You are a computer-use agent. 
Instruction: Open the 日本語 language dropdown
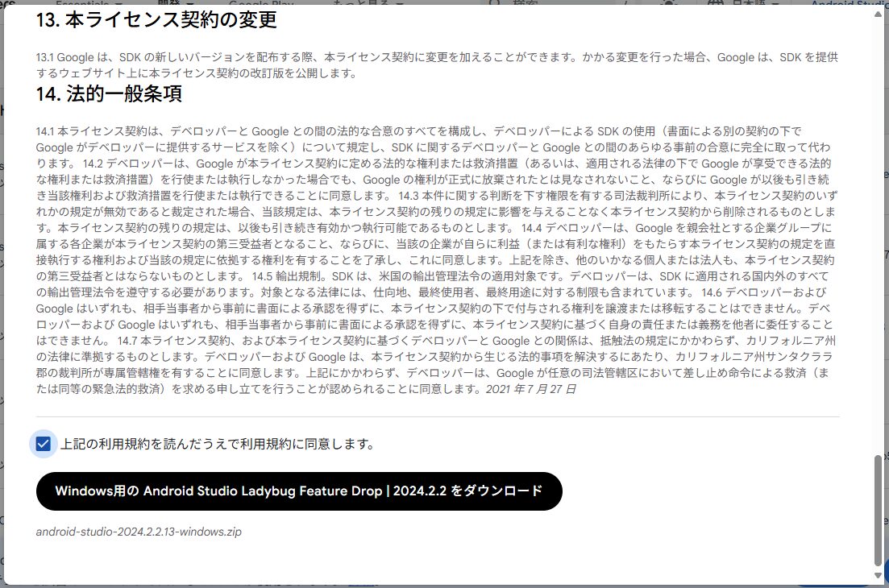[x=750, y=3]
